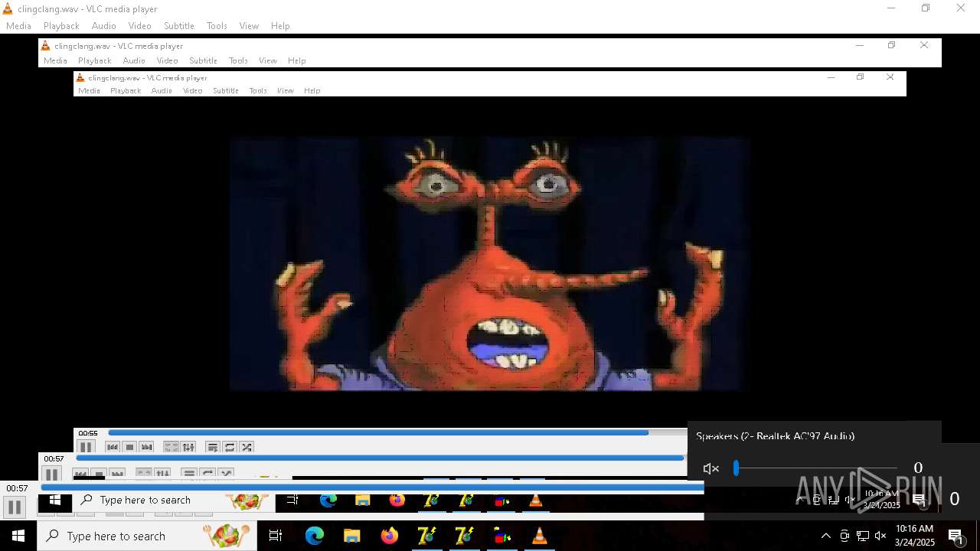Screen dimensions: 980x551
Task: Click the 00:57 time label in outermost window
Action: [x=18, y=488]
